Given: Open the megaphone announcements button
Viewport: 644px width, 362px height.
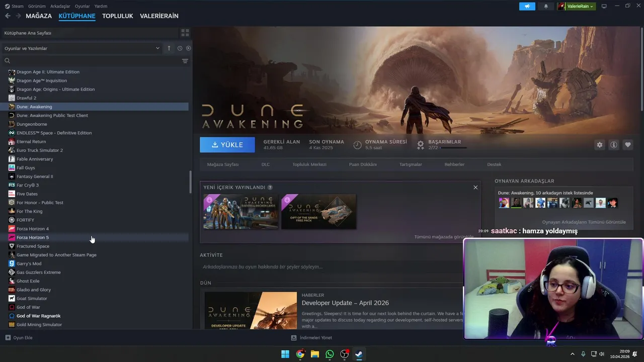Looking at the screenshot, I should 527,6.
